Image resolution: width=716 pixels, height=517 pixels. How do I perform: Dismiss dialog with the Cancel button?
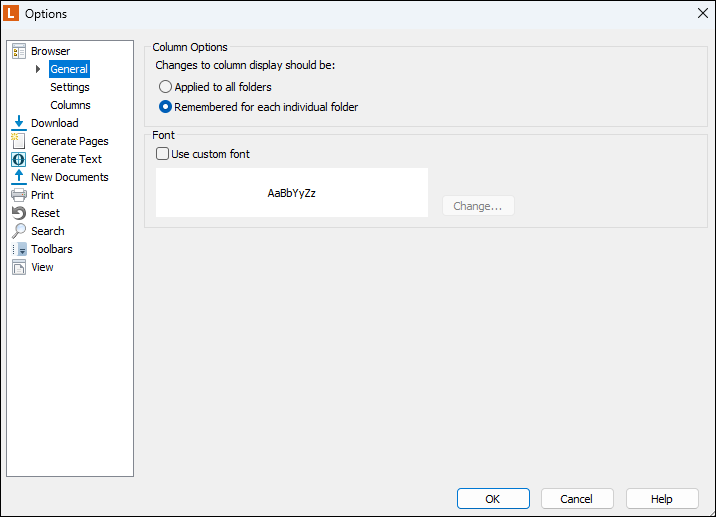click(x=577, y=499)
